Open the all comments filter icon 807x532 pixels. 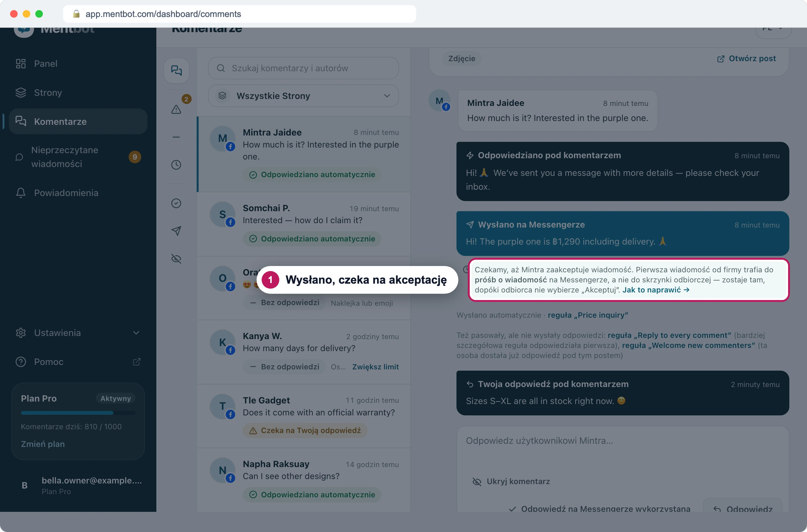[176, 70]
